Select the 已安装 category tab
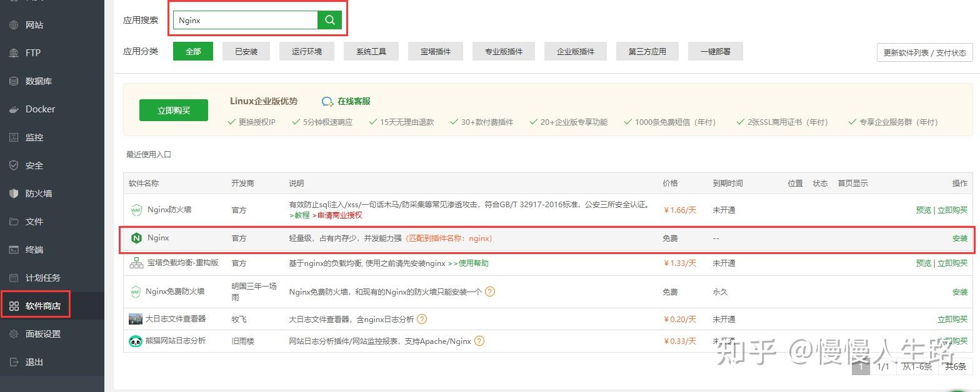980x392 pixels. coord(246,51)
